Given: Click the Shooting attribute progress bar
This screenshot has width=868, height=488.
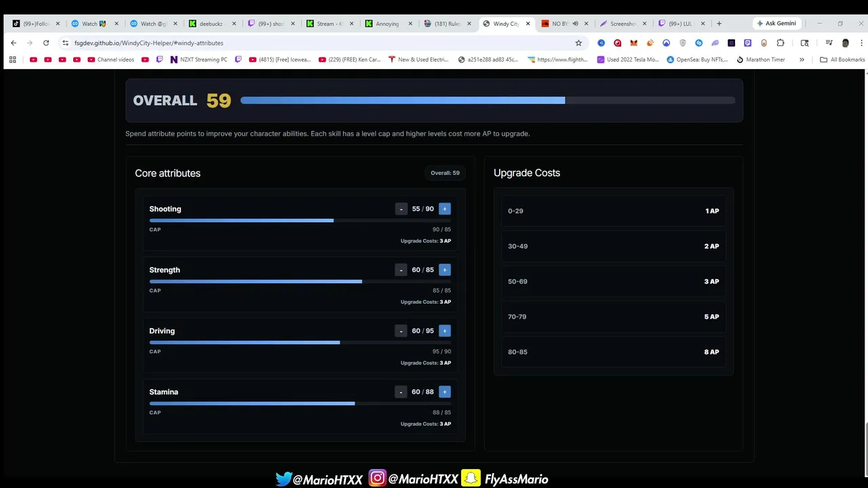Looking at the screenshot, I should click(x=300, y=220).
